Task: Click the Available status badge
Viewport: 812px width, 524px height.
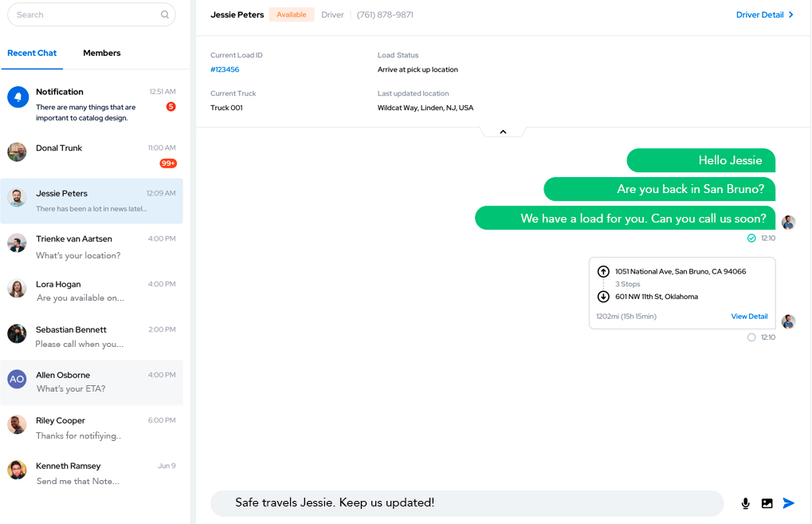Action: click(291, 14)
